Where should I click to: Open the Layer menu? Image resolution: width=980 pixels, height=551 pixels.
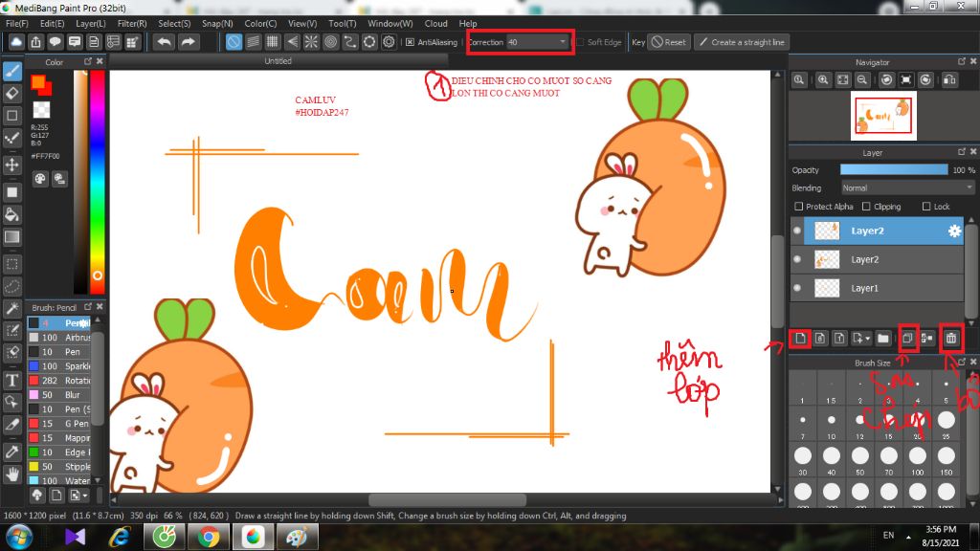click(x=91, y=24)
